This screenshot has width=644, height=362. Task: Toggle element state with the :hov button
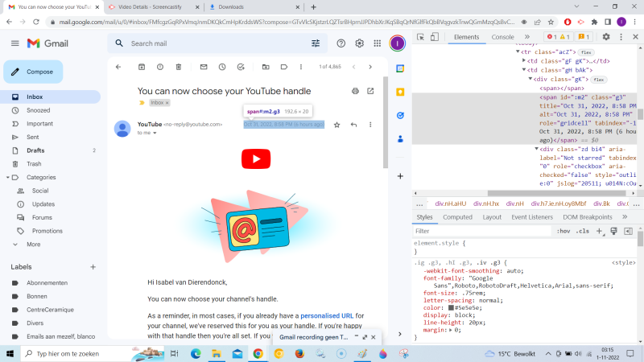pos(563,231)
